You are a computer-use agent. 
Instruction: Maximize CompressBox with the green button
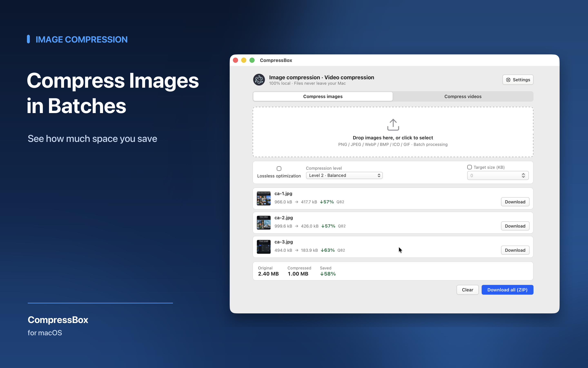pyautogui.click(x=252, y=60)
